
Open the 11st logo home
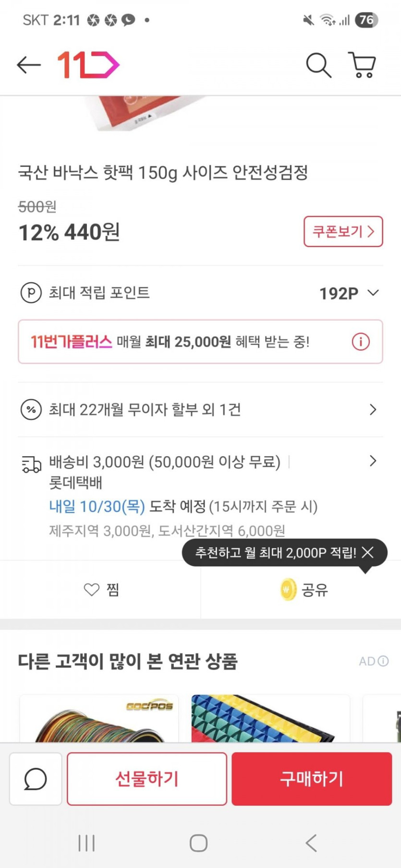[x=88, y=65]
